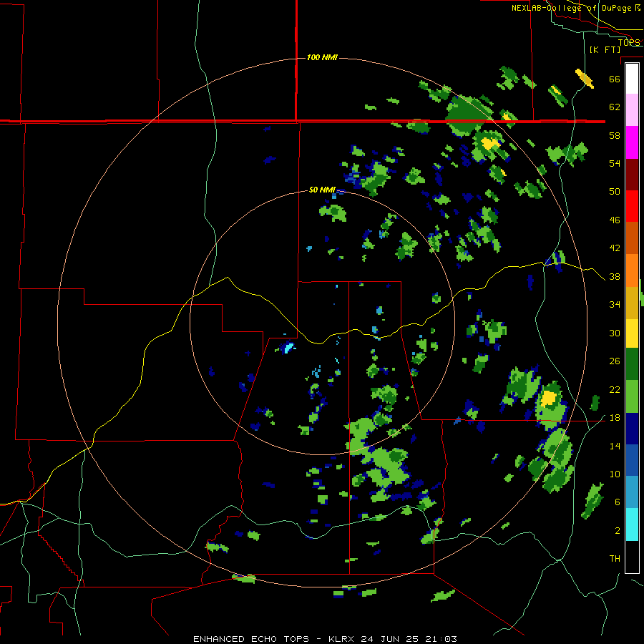
Task: Click the cyan 10 kft legend swatch
Action: pyautogui.click(x=632, y=524)
